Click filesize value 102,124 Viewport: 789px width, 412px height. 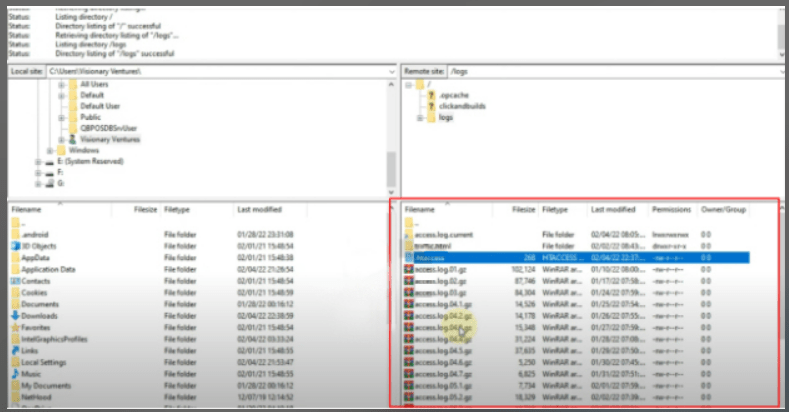pos(523,270)
